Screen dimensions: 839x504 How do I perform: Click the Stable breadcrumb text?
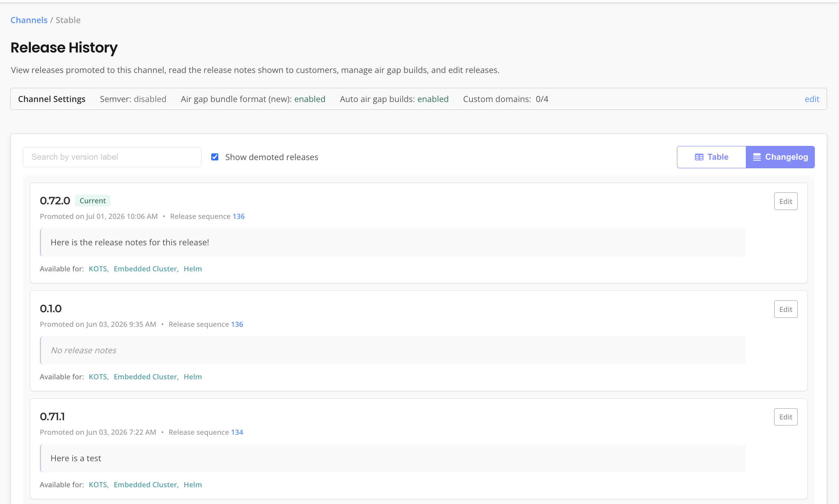(x=68, y=20)
